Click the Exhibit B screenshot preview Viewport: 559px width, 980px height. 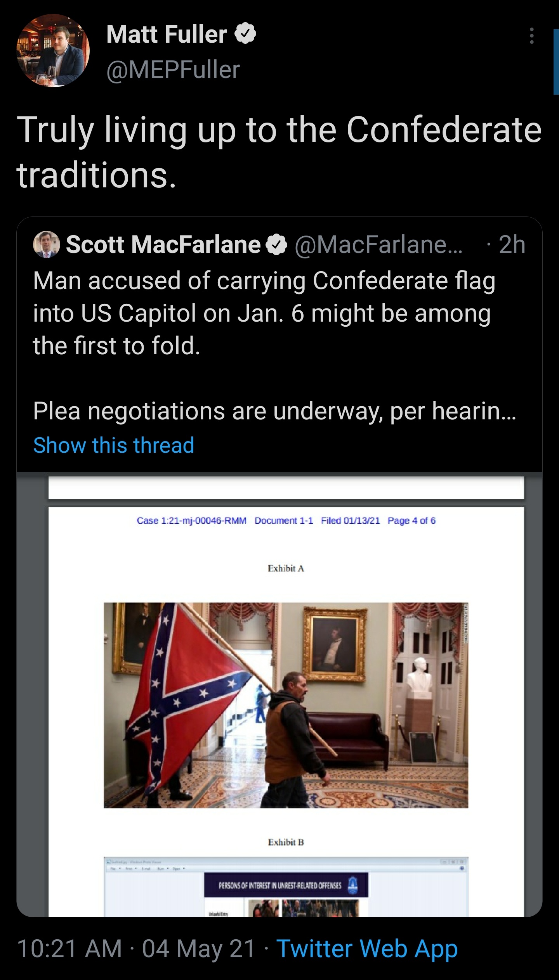(286, 887)
